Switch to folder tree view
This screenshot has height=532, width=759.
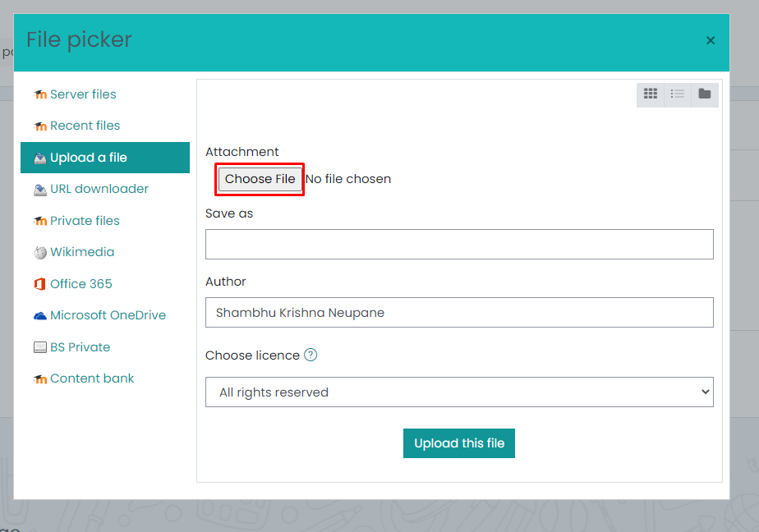click(x=705, y=94)
